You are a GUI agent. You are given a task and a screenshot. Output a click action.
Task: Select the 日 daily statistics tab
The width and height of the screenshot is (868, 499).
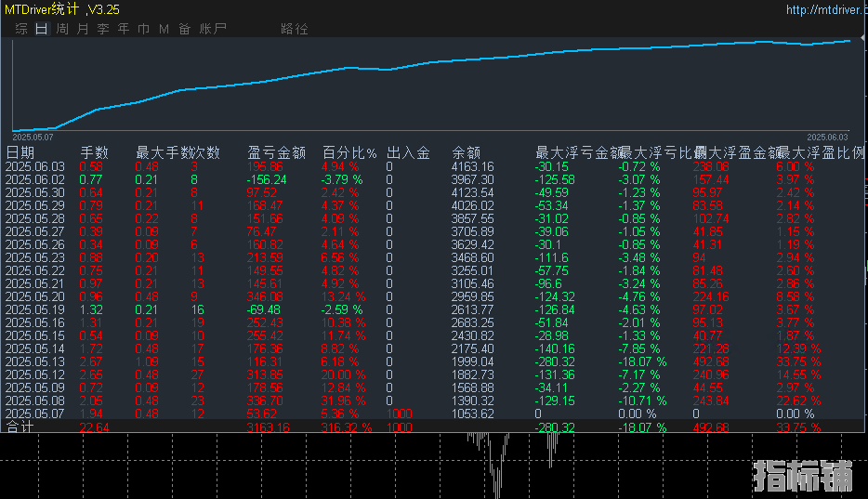pyautogui.click(x=42, y=29)
